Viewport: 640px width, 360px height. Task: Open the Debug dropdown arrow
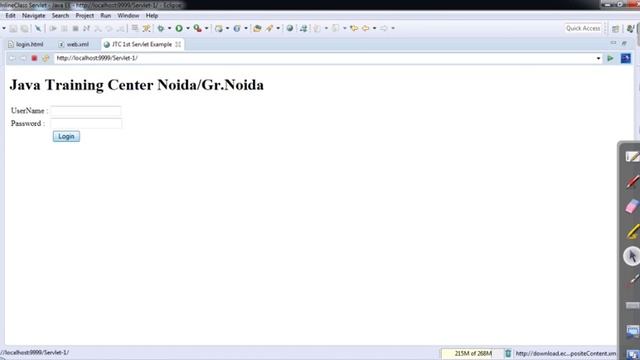click(x=169, y=29)
